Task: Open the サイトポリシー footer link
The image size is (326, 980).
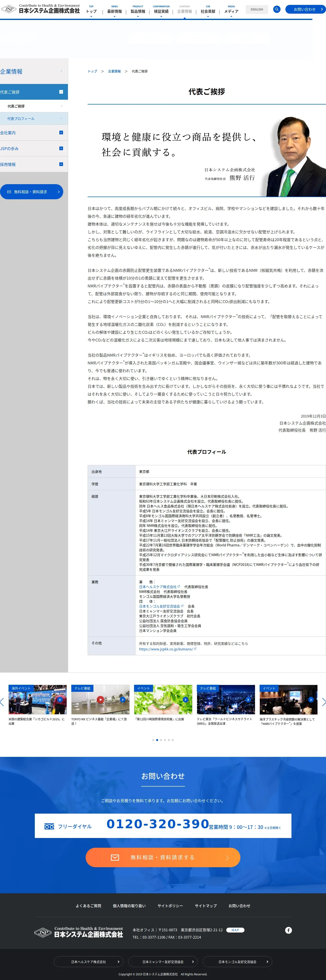Action: point(170,906)
